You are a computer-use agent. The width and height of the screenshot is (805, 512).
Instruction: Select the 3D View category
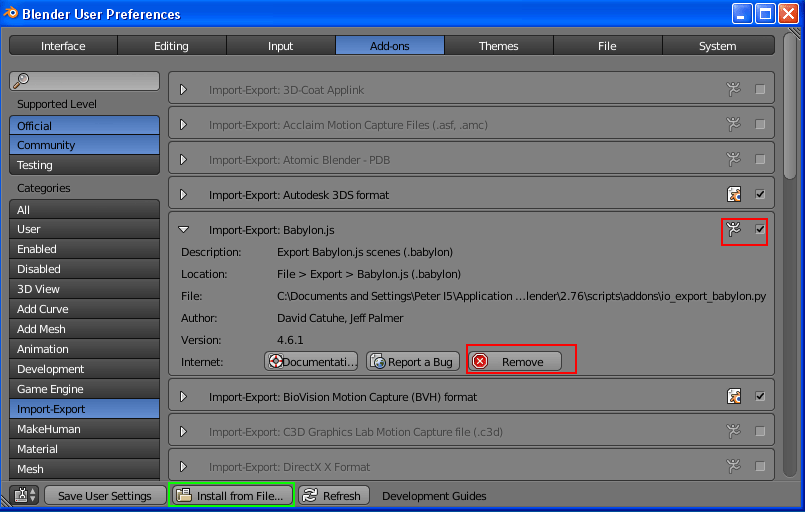pyautogui.click(x=84, y=289)
